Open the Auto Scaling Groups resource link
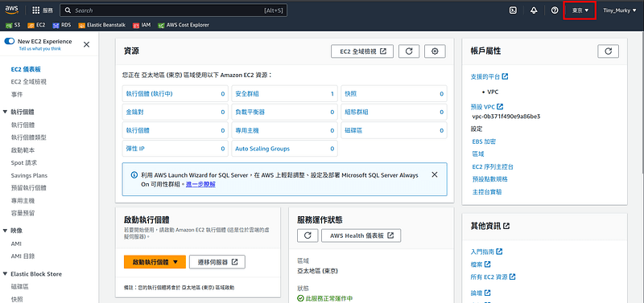 coord(262,149)
